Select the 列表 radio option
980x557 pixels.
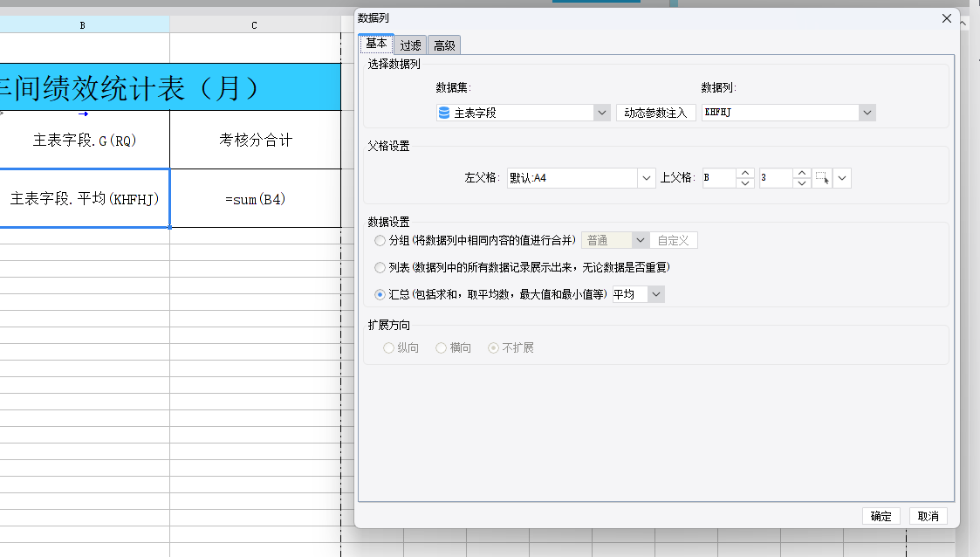380,267
